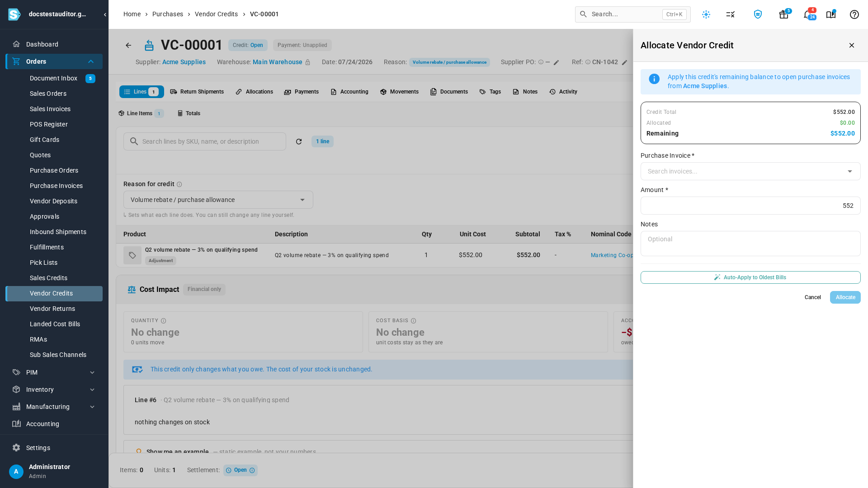The height and width of the screenshot is (488, 868).
Task: Open Acme Supplies supplier link
Action: tap(184, 62)
